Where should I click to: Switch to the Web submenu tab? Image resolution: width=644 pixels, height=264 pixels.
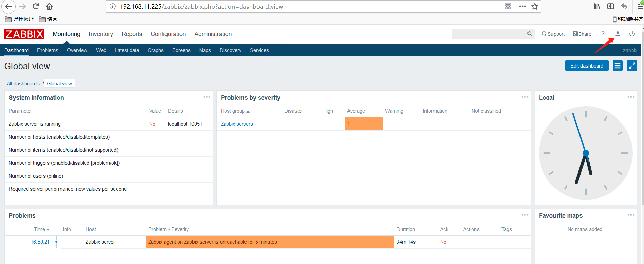pyautogui.click(x=101, y=50)
